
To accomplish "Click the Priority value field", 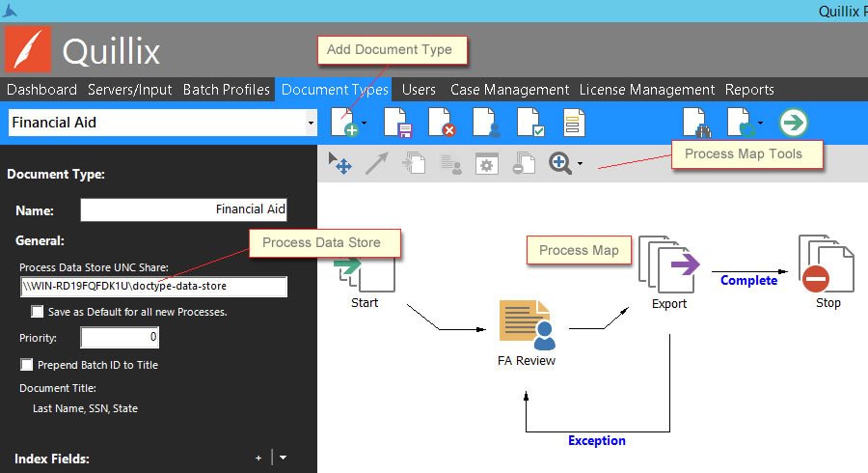I will [120, 337].
